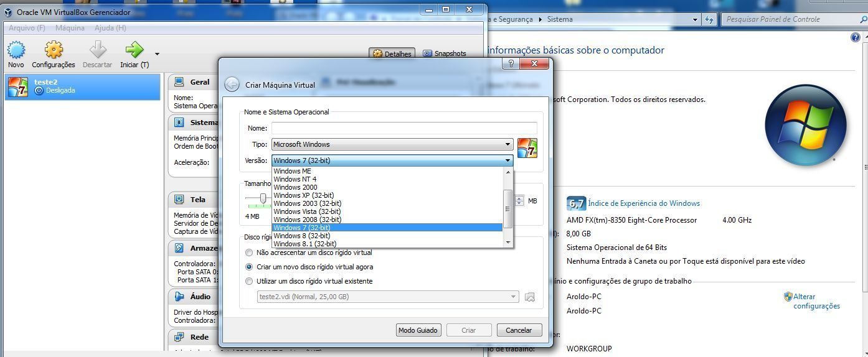Open the Máquina menu
This screenshot has height=357, width=868.
70,28
